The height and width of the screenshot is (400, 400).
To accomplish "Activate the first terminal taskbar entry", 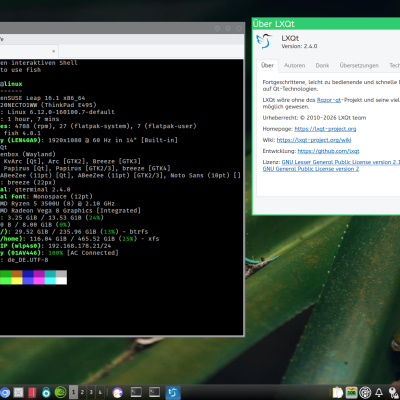I will 136,392.
